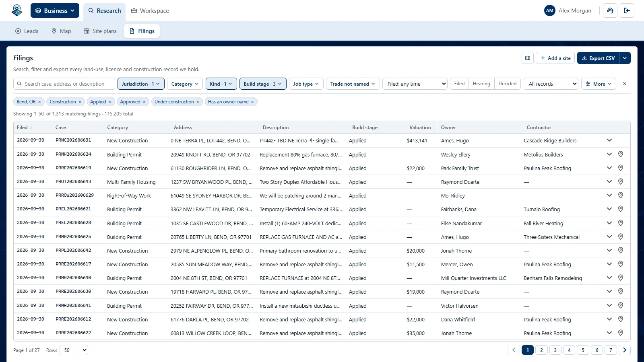The height and width of the screenshot is (362, 644).
Task: Clear all filters with the X icon
Action: 625,84
